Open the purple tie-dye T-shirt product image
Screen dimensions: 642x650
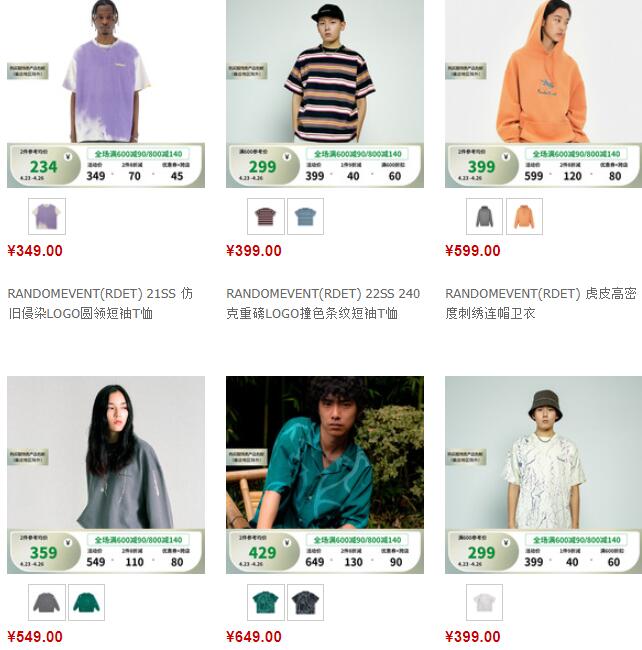pos(106,94)
